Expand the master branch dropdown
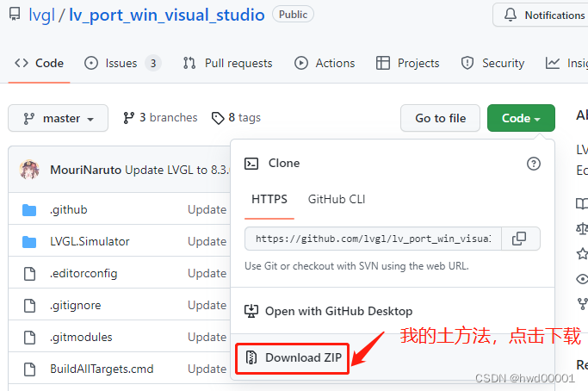This screenshot has height=391, width=588. click(59, 118)
